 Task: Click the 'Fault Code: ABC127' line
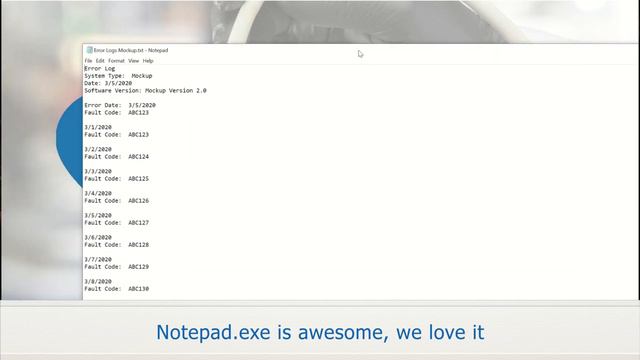116,223
